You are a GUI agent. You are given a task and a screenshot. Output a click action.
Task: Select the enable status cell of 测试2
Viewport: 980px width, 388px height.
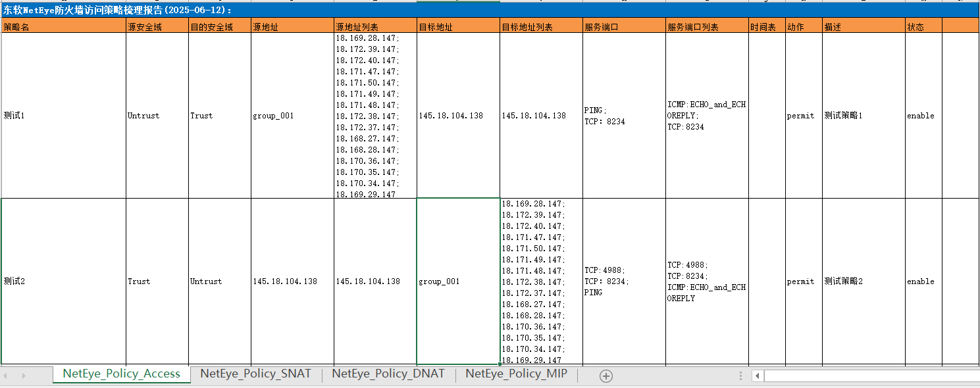(923, 281)
